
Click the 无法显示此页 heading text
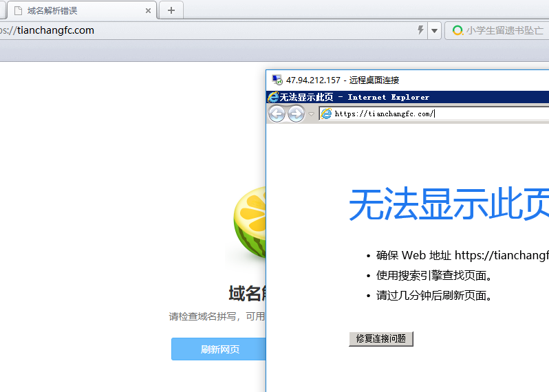449,204
